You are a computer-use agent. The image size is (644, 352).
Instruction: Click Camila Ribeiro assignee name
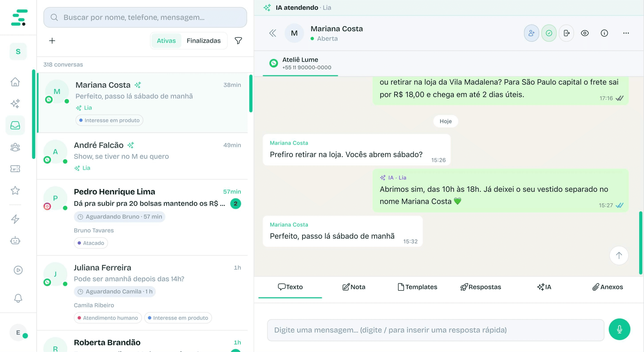94,305
